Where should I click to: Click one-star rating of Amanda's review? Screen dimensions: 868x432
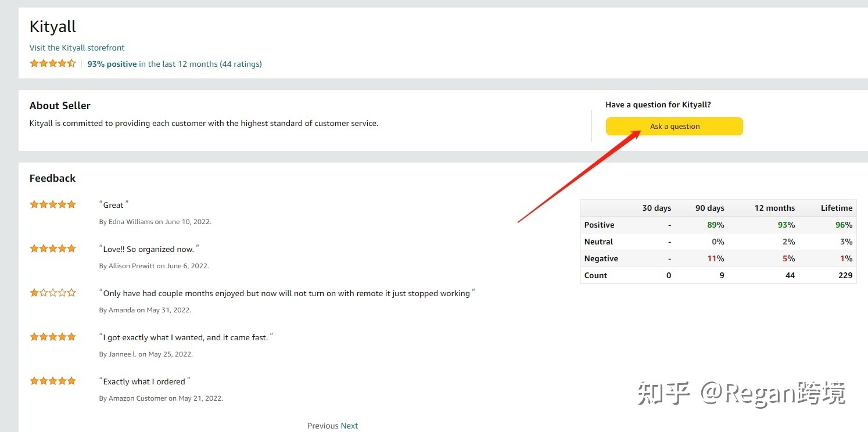click(53, 293)
